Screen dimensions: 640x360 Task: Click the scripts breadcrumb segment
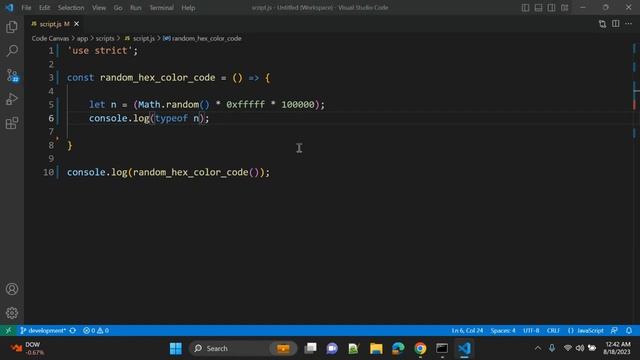pos(105,38)
